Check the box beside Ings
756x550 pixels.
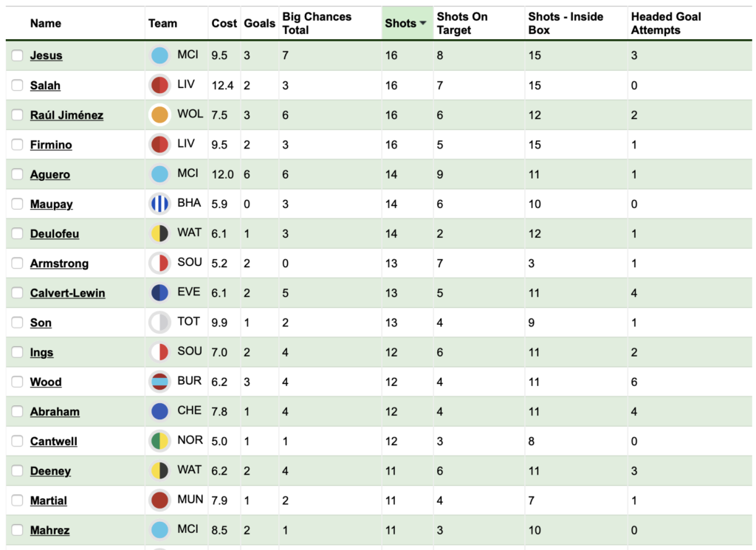tap(18, 352)
